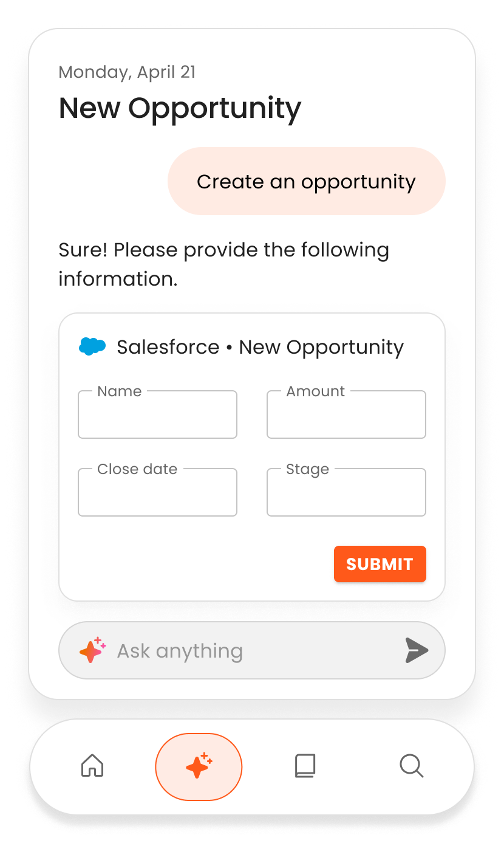Click the "Stage" field label text
This screenshot has width=504, height=846.
(307, 469)
